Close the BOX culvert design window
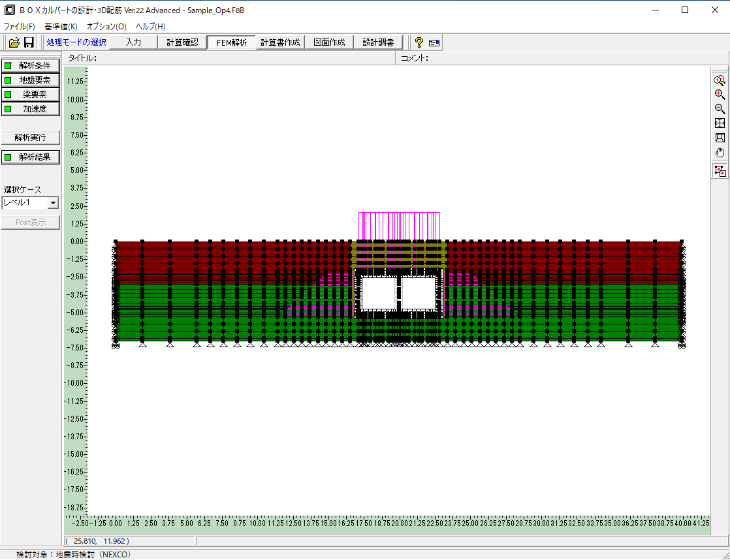The width and height of the screenshot is (730, 560). click(714, 10)
